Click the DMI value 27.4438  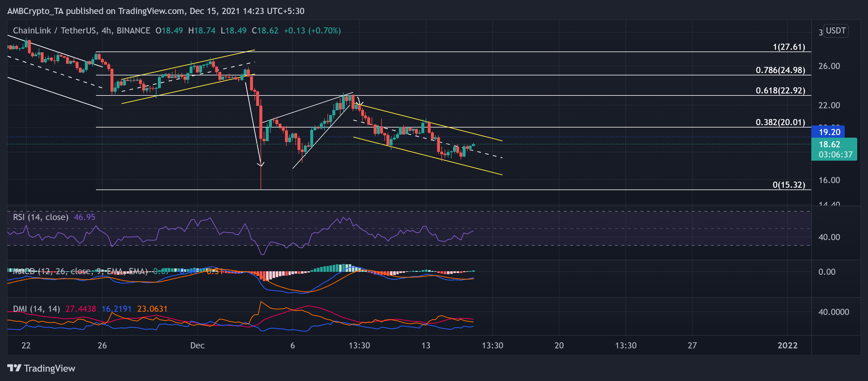pyautogui.click(x=81, y=309)
